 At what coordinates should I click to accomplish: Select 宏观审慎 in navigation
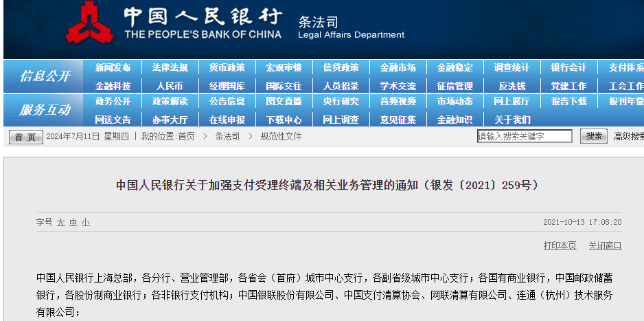point(284,68)
